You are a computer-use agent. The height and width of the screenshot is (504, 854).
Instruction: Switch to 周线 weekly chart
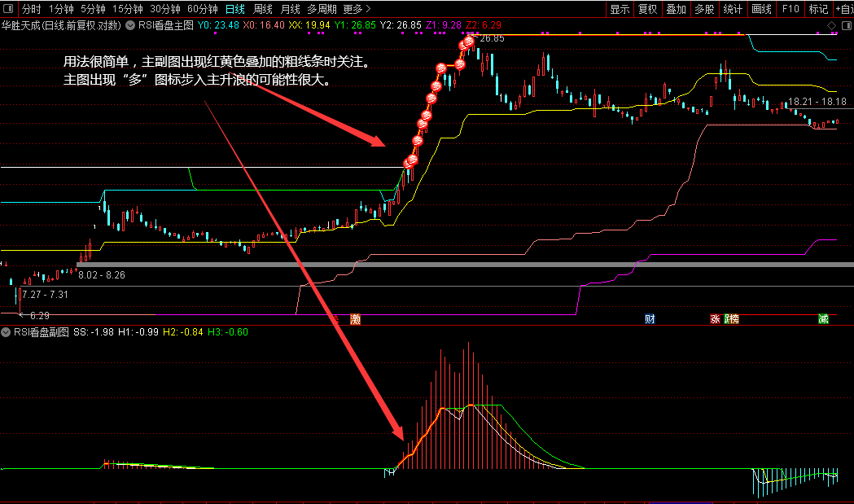262,9
